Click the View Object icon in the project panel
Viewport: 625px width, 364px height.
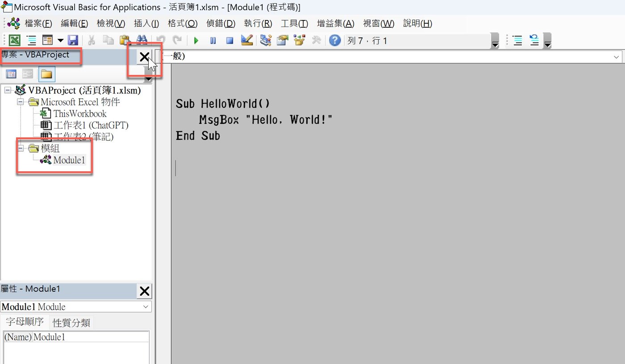click(x=28, y=74)
